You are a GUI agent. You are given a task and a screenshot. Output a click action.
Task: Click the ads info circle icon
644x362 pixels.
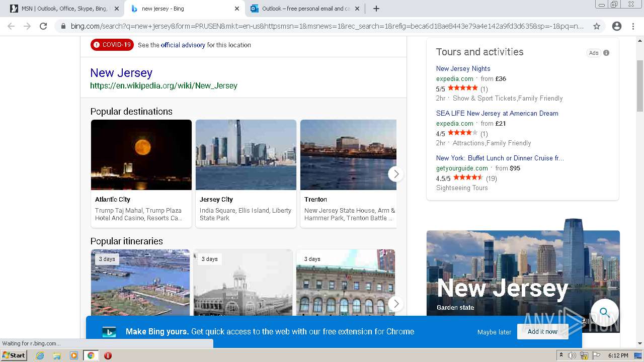coord(606,53)
